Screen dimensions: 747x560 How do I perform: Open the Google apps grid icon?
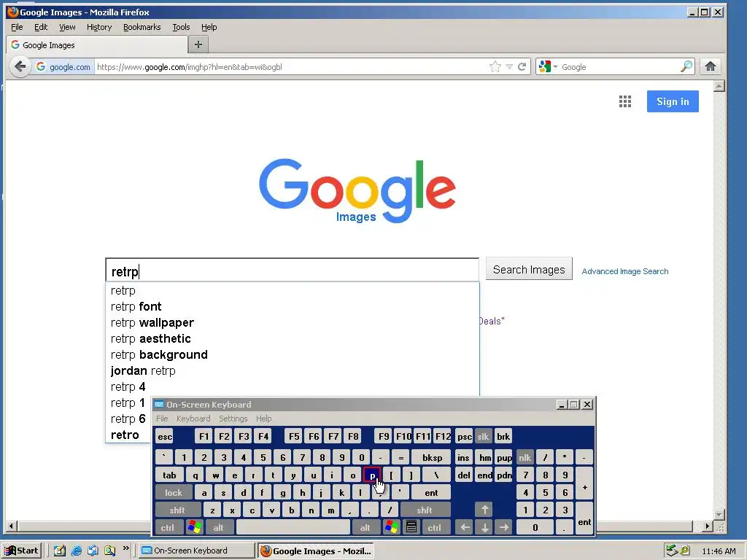click(x=624, y=101)
